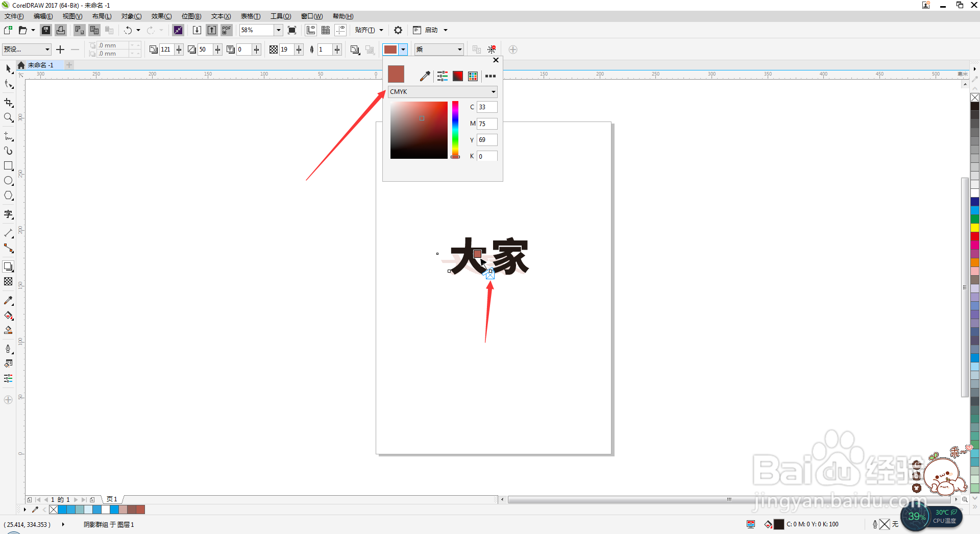The image size is (980, 534).
Task: Click the shadow opacity field showing 50
Action: click(x=205, y=50)
